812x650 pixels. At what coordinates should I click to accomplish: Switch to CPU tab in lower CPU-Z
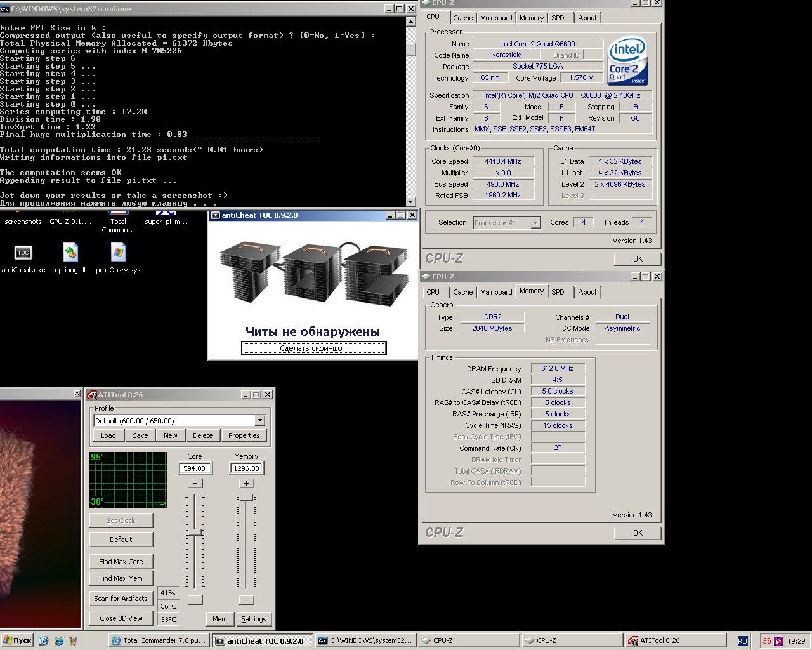click(x=433, y=292)
